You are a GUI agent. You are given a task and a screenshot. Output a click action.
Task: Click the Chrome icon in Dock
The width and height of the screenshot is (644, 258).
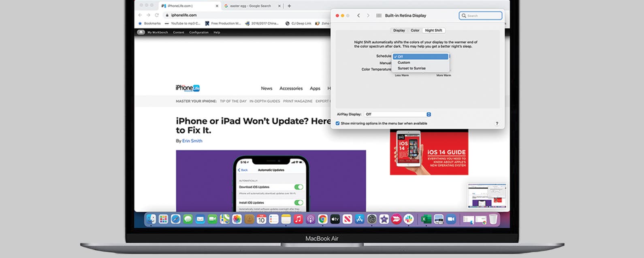tap(323, 219)
